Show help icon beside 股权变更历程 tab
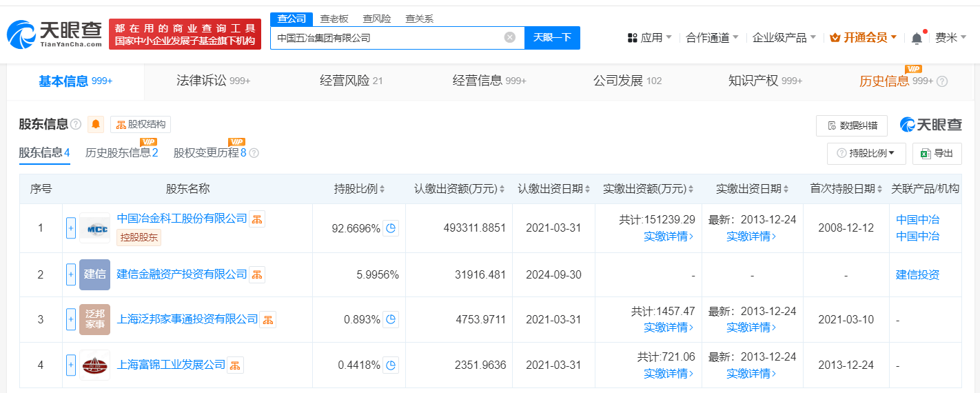Screen dimensions: 980x393 254,153
